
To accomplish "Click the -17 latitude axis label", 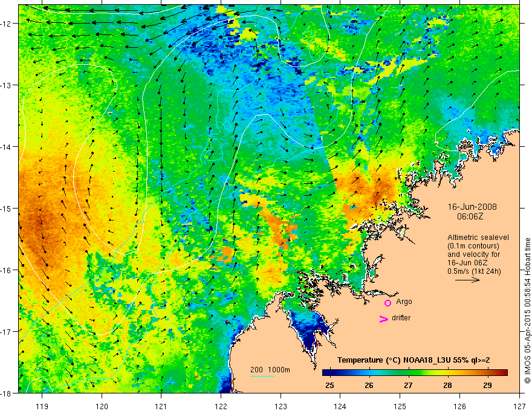I will [x=6, y=331].
